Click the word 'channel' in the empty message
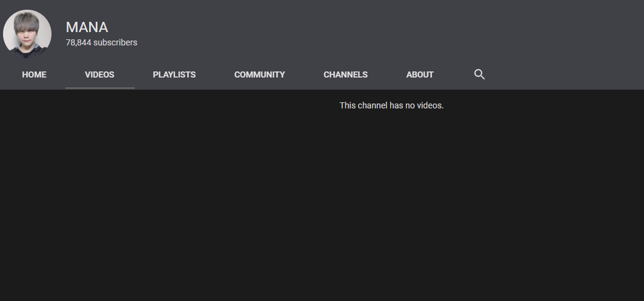Screen dimensions: 644x301 [x=372, y=105]
